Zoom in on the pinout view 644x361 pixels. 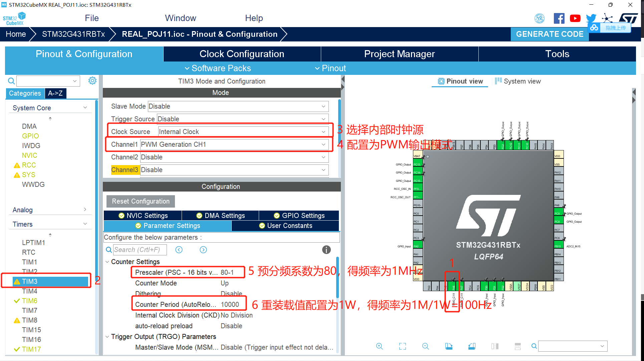coord(379,346)
